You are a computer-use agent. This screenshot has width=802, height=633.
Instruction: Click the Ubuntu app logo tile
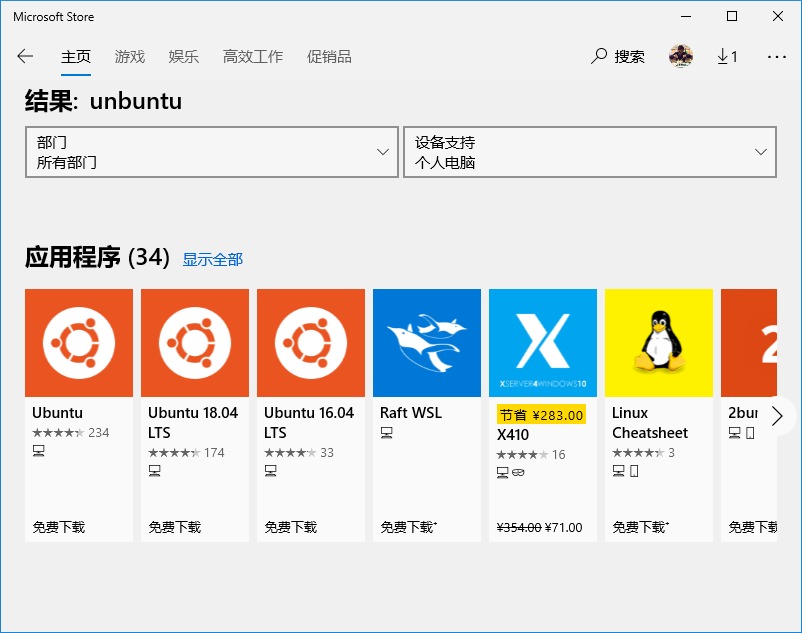(x=79, y=343)
